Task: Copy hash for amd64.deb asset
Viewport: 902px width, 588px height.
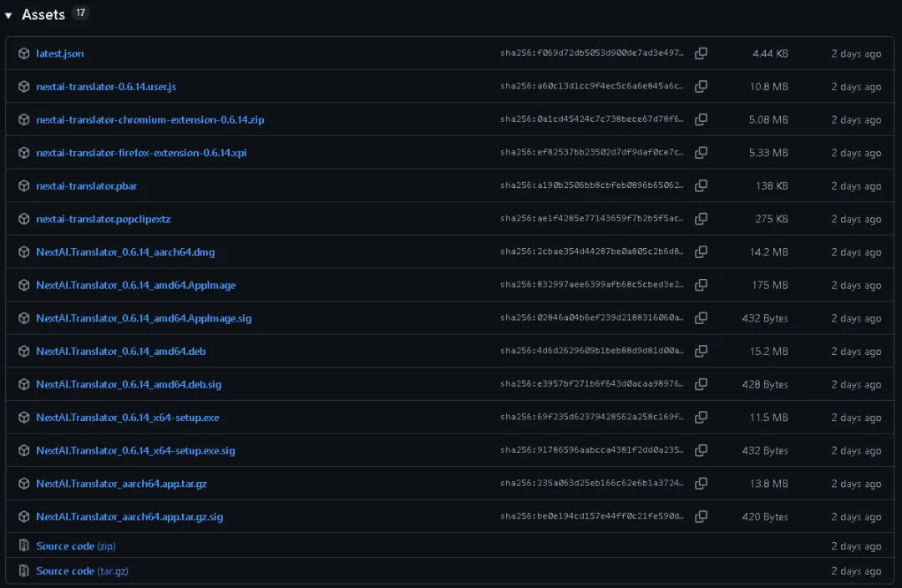Action: point(701,351)
